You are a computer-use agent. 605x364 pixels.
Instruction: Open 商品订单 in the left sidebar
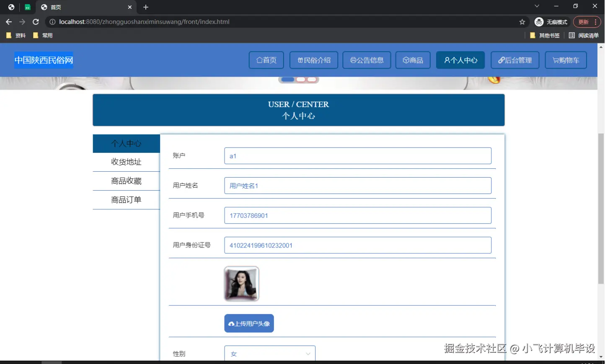(x=126, y=200)
